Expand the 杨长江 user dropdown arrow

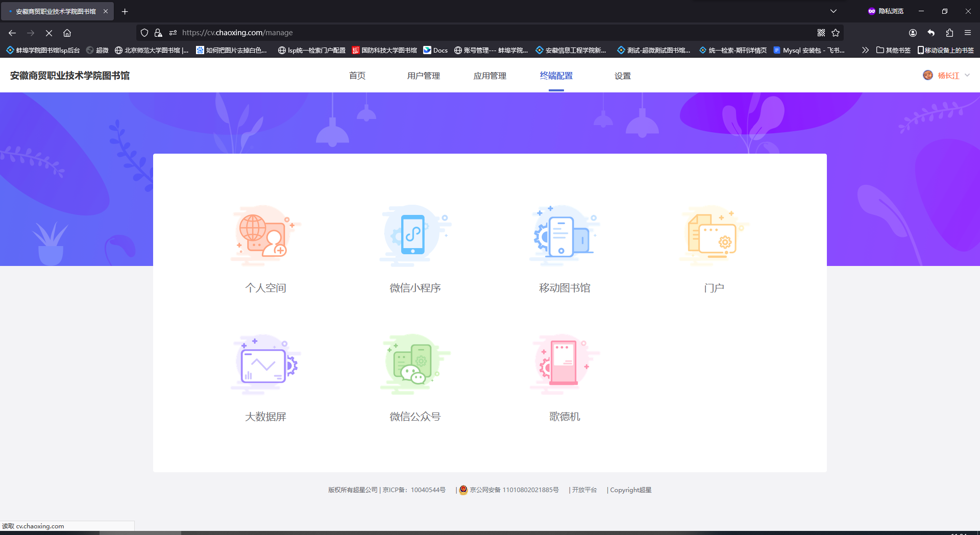click(967, 76)
